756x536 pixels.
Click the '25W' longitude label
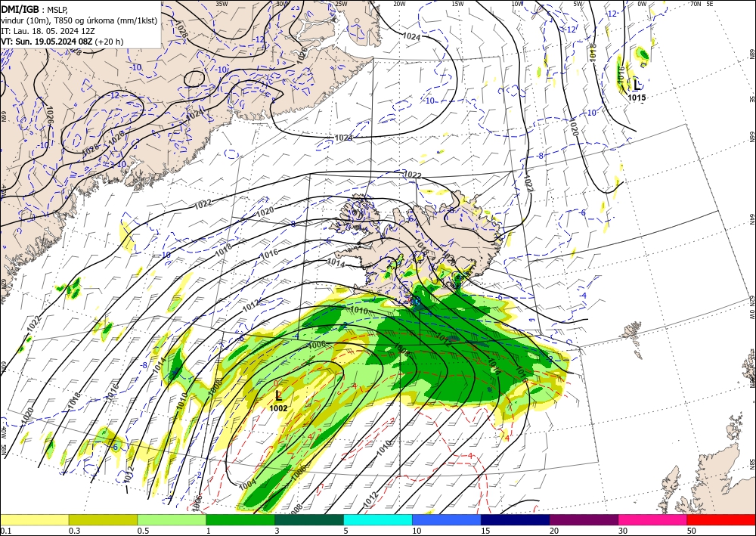pos(341,4)
